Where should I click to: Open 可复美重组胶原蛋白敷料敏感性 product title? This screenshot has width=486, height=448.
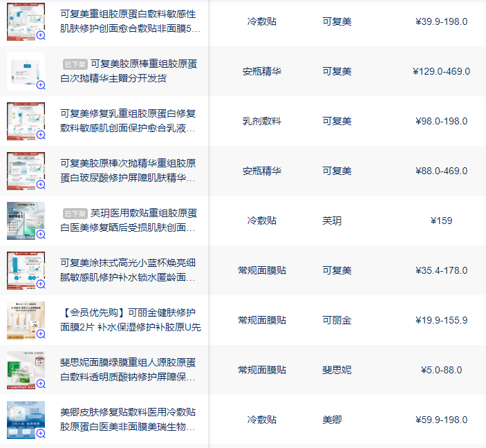(x=130, y=21)
